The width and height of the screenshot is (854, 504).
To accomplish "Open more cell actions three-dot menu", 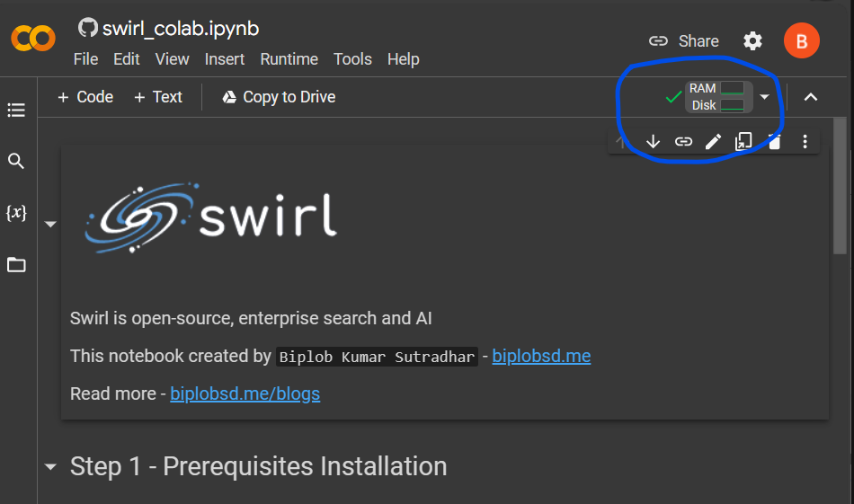I will click(x=805, y=142).
